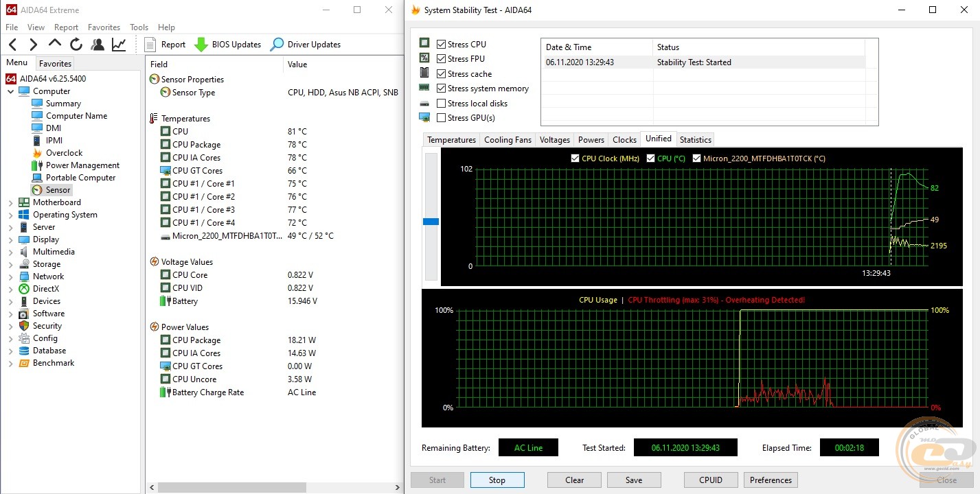This screenshot has width=980, height=494.
Task: Expand the Software tree node
Action: 10,314
